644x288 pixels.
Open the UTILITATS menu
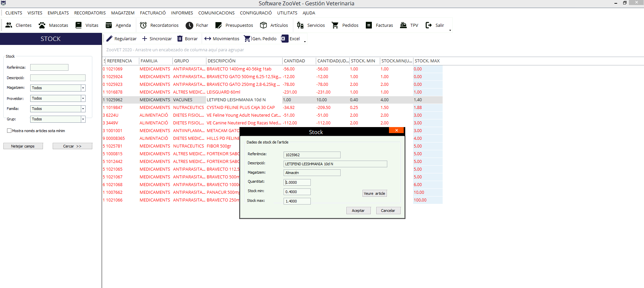[x=287, y=13]
